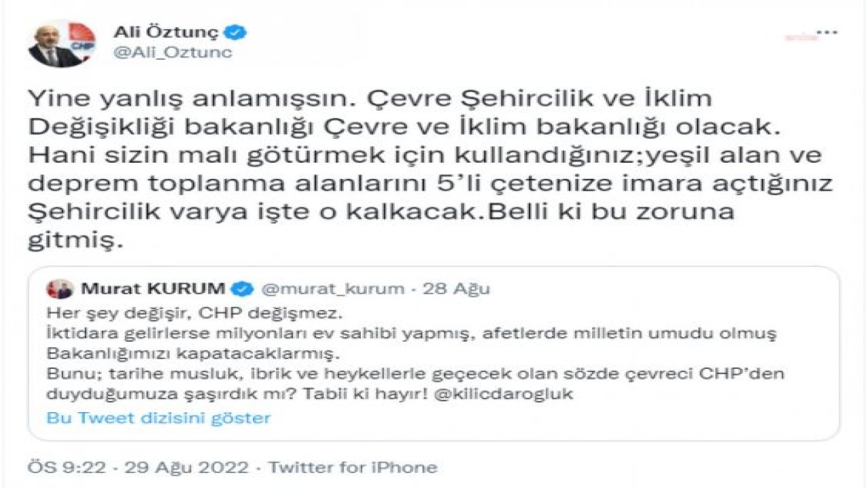Screen dimensions: 868x488
Task: Click the verified badge next to Ali Öztunç
Action: (x=237, y=32)
